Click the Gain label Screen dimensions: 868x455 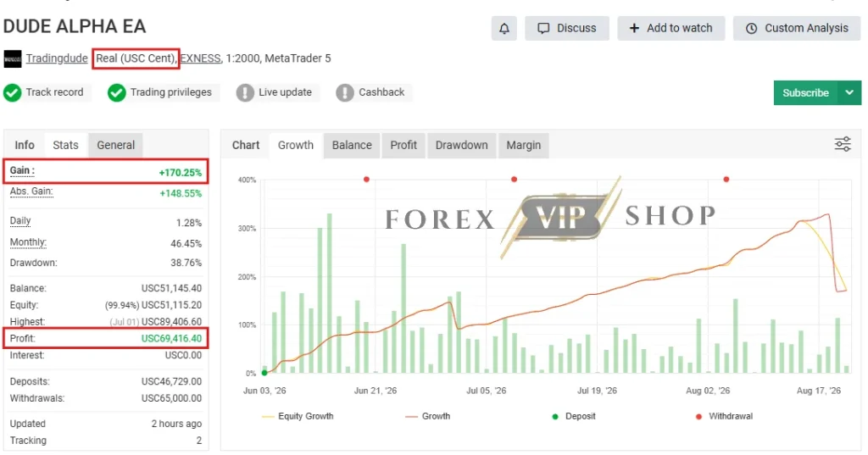tap(22, 171)
